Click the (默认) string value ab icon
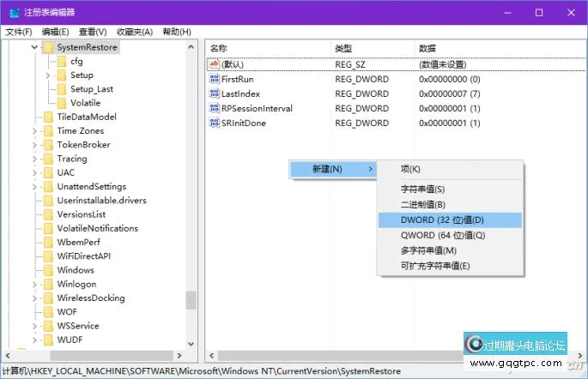 [214, 64]
